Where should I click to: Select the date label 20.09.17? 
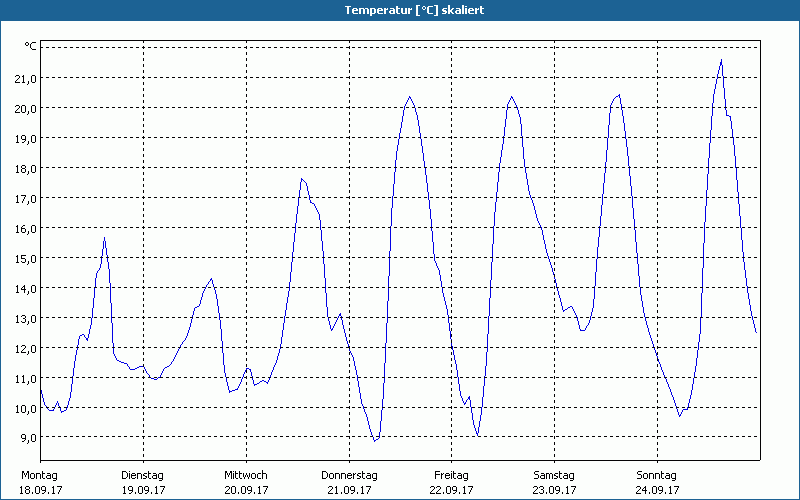click(246, 490)
